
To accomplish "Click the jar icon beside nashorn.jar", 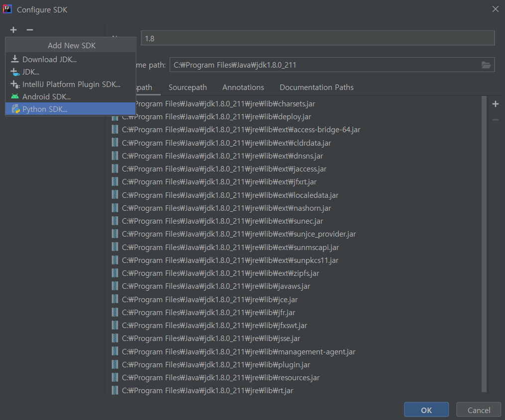I will (114, 208).
